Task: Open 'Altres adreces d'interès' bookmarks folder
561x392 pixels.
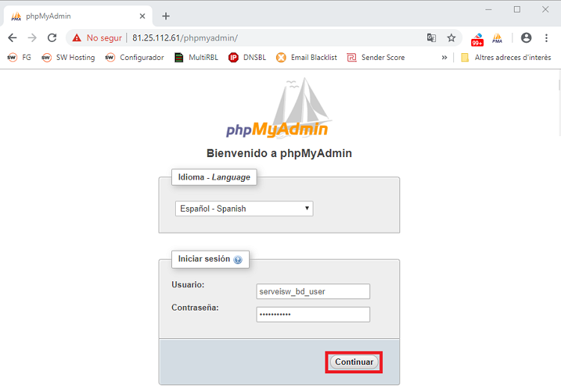Action: click(506, 57)
